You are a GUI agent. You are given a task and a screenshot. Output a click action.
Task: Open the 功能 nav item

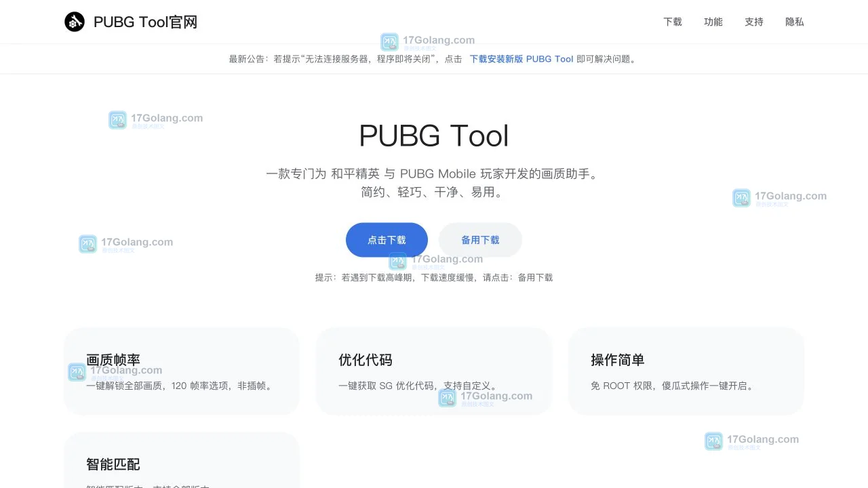(x=713, y=22)
